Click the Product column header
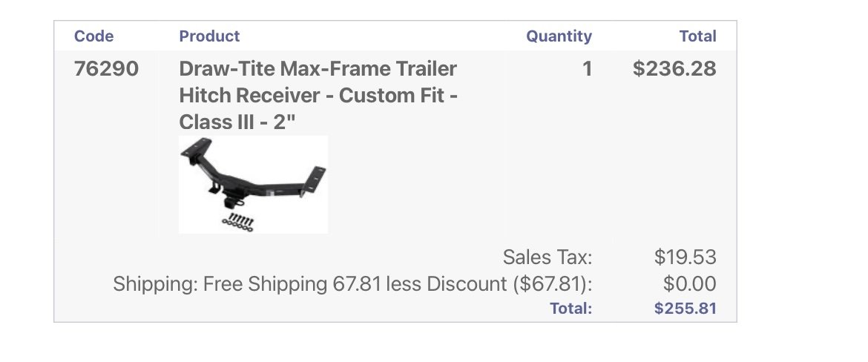868x362 pixels. tap(209, 36)
